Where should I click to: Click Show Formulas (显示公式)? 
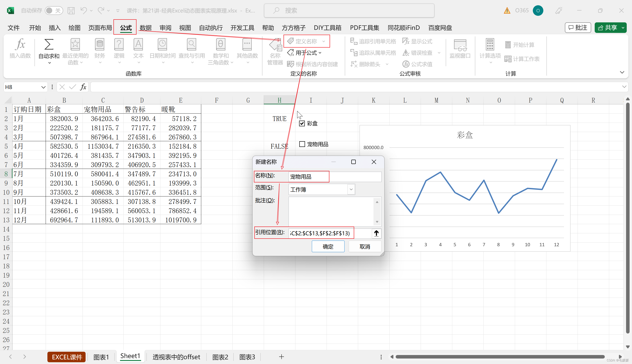tap(417, 41)
